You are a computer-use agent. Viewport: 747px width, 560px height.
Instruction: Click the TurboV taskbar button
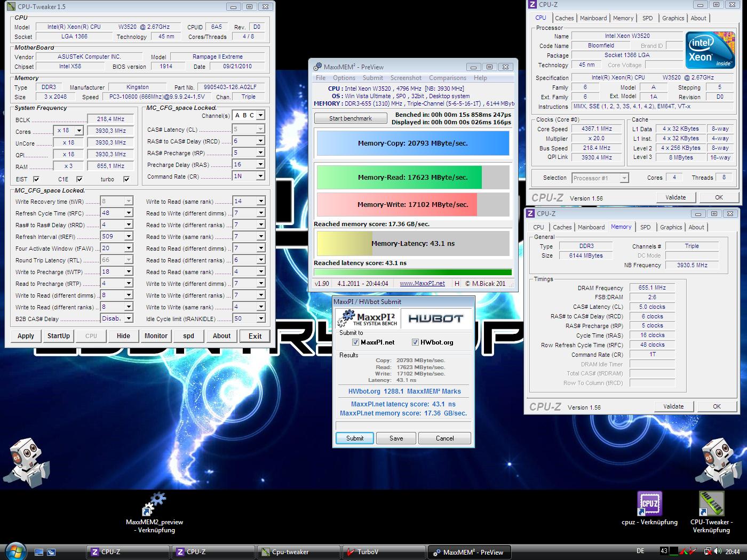384,552
